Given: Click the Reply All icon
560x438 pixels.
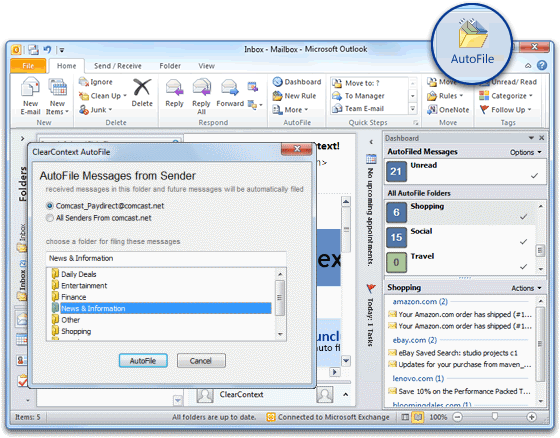Looking at the screenshot, I should tap(201, 88).
